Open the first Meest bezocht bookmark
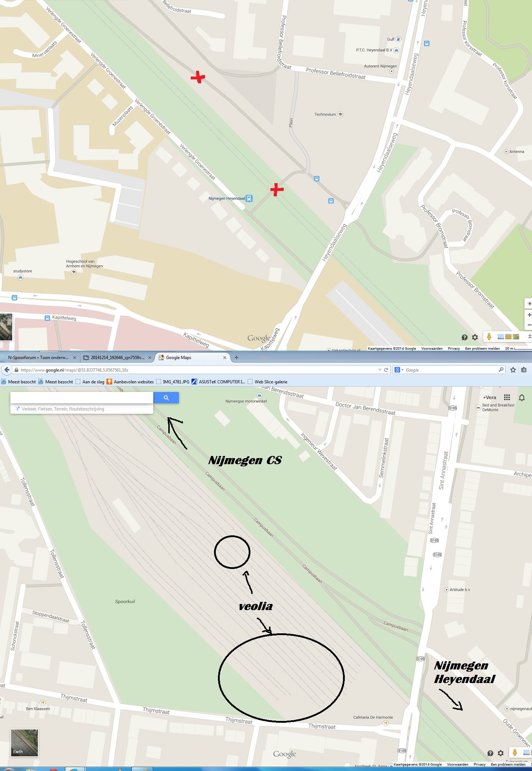532x771 pixels. [x=19, y=382]
